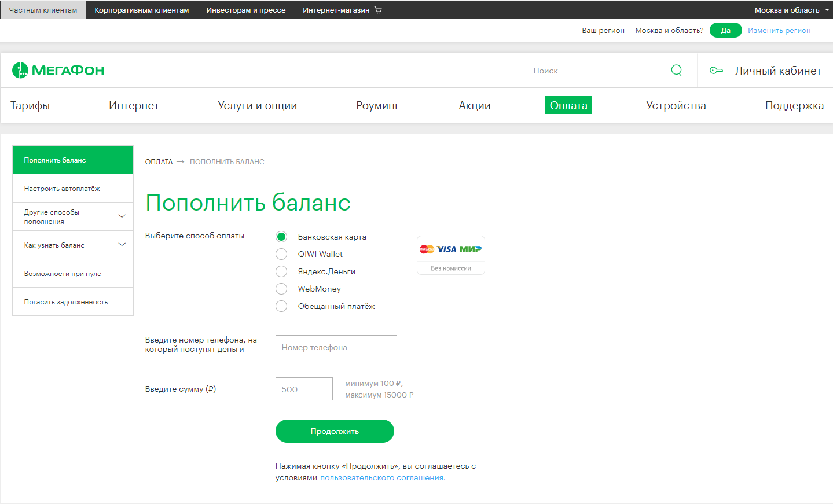Open Настроить автоплатёж in sidebar
Image resolution: width=833 pixels, height=504 pixels.
tap(73, 188)
